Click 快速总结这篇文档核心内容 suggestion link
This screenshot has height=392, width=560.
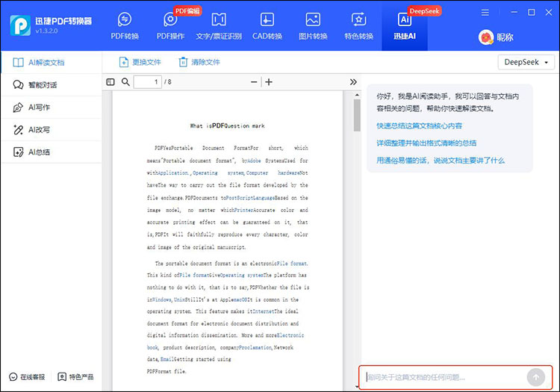click(x=419, y=126)
